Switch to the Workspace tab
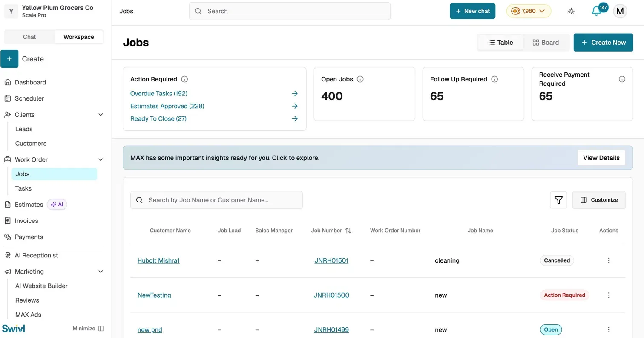Screen dimensions: 644x338 coord(79,37)
